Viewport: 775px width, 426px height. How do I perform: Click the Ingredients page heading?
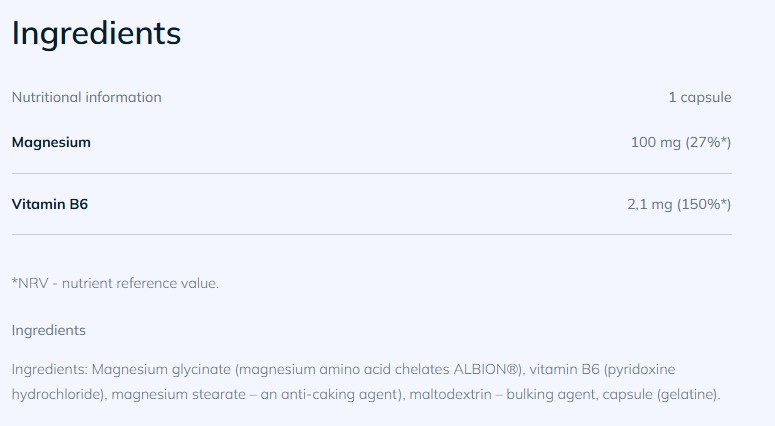96,33
